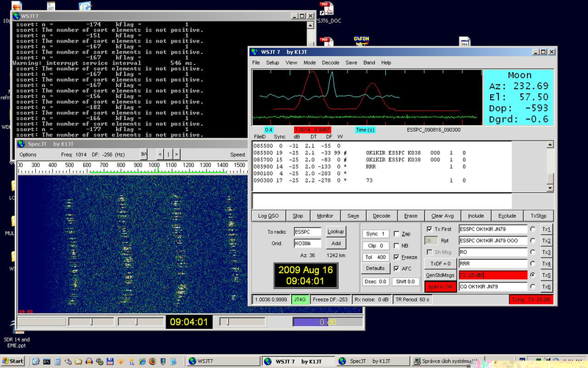Click the Decode button
The width and height of the screenshot is (588, 368).
tap(381, 216)
